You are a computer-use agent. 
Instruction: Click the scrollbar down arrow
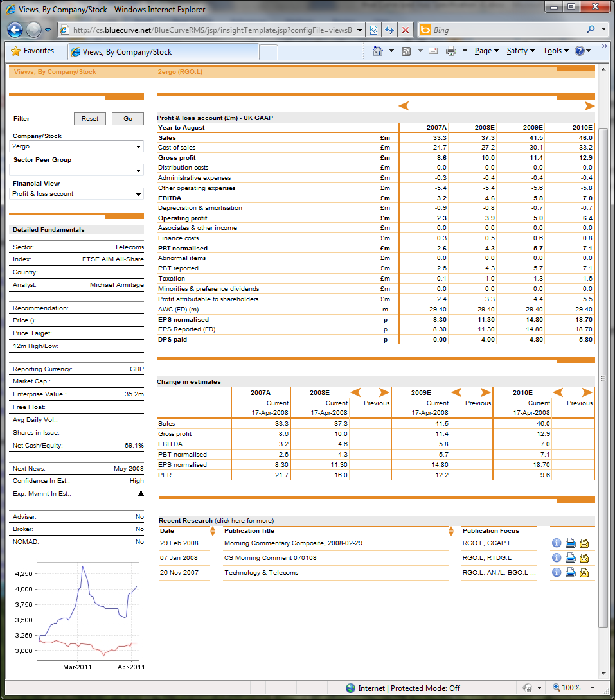click(603, 673)
